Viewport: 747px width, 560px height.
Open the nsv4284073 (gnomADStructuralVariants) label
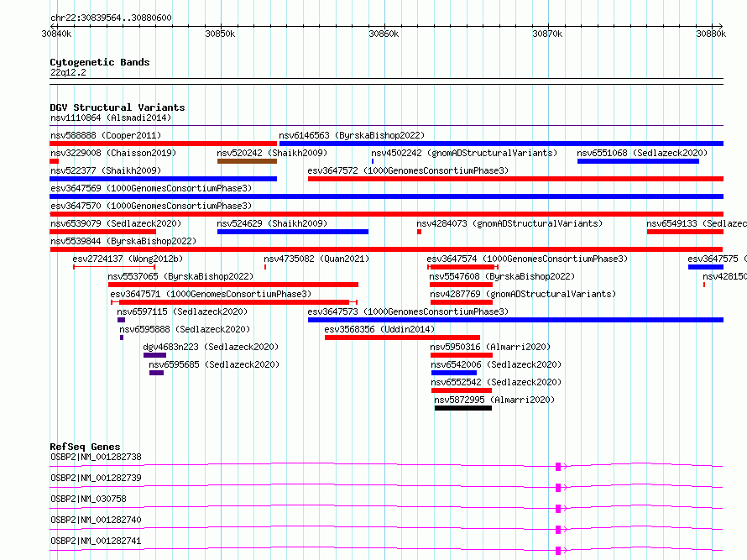[x=509, y=223]
